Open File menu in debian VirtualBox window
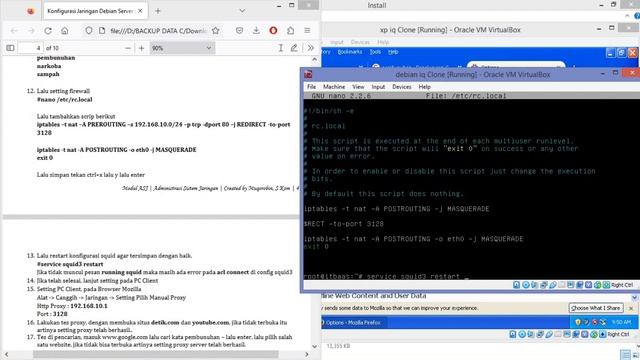Image resolution: width=640 pixels, height=360 pixels. [x=311, y=87]
